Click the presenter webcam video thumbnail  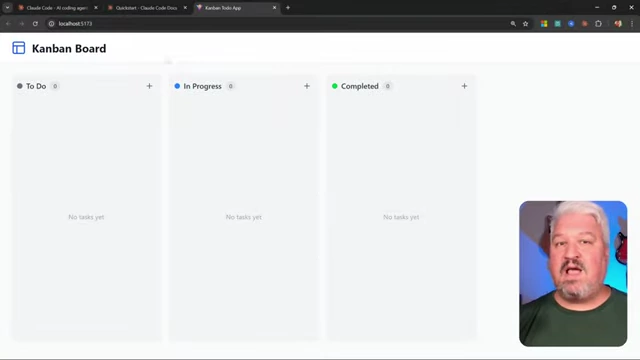tap(573, 273)
